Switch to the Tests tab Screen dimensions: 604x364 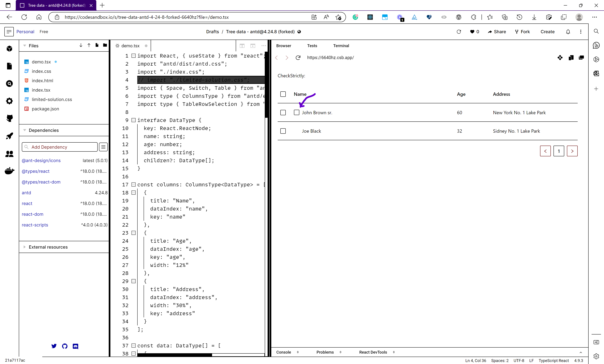click(x=312, y=46)
